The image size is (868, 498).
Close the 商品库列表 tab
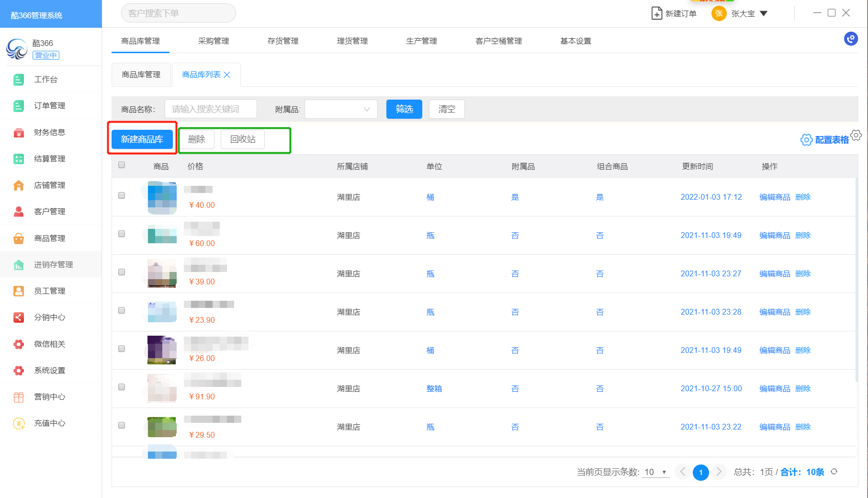[227, 75]
